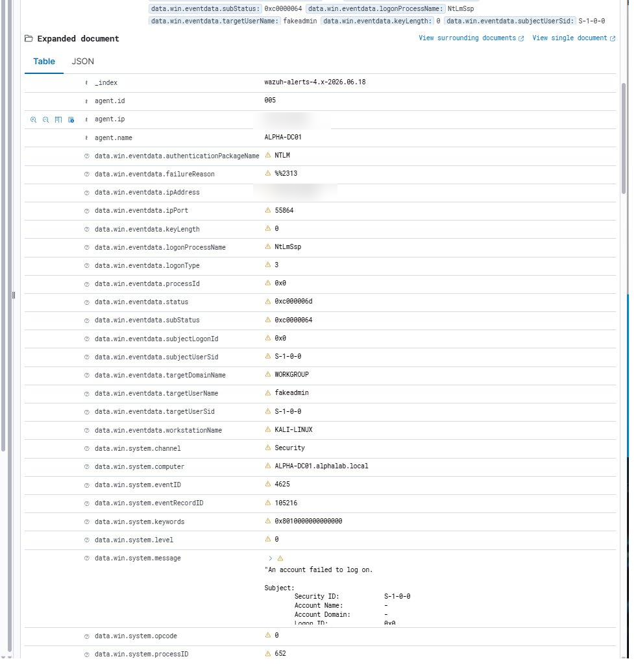
Task: Click the data.win.eventdata.authenticationPackageName field name
Action: tap(177, 156)
